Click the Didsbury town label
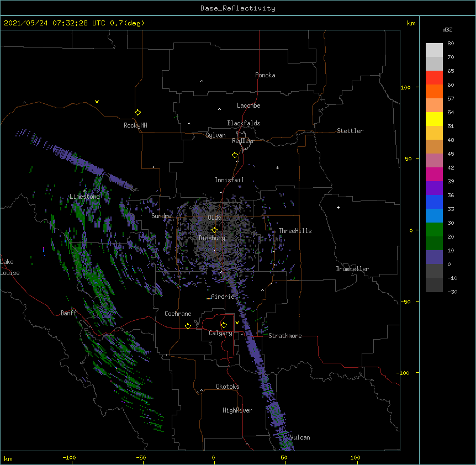The height and width of the screenshot is (465, 476). tap(212, 238)
